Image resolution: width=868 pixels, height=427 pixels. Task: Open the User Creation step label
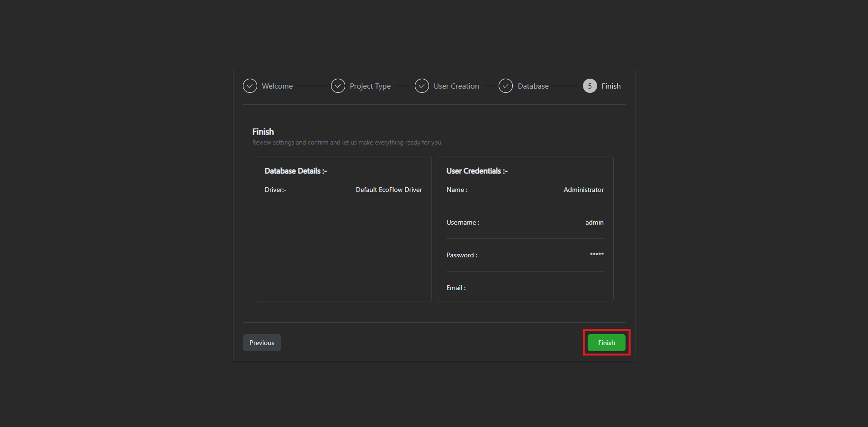point(456,86)
